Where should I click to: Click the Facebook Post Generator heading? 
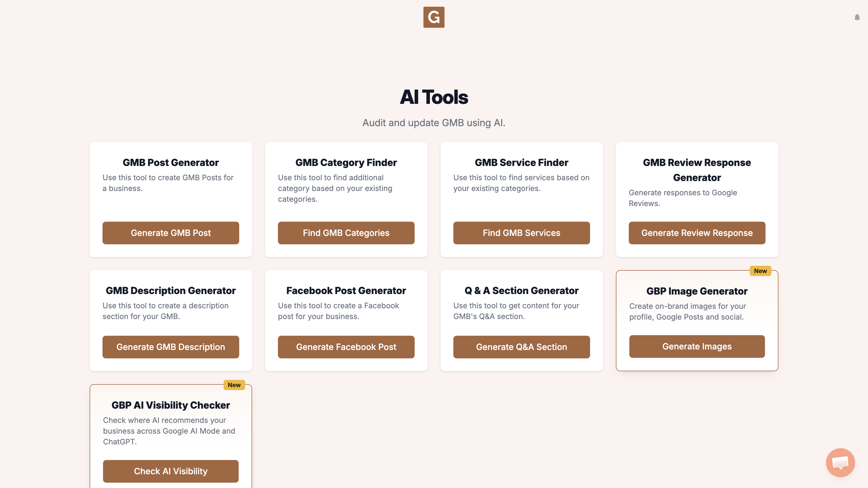(346, 291)
